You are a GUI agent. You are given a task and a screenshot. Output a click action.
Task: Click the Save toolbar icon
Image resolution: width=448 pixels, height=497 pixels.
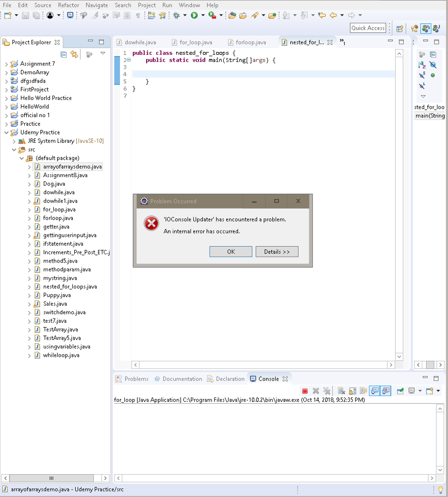point(25,15)
